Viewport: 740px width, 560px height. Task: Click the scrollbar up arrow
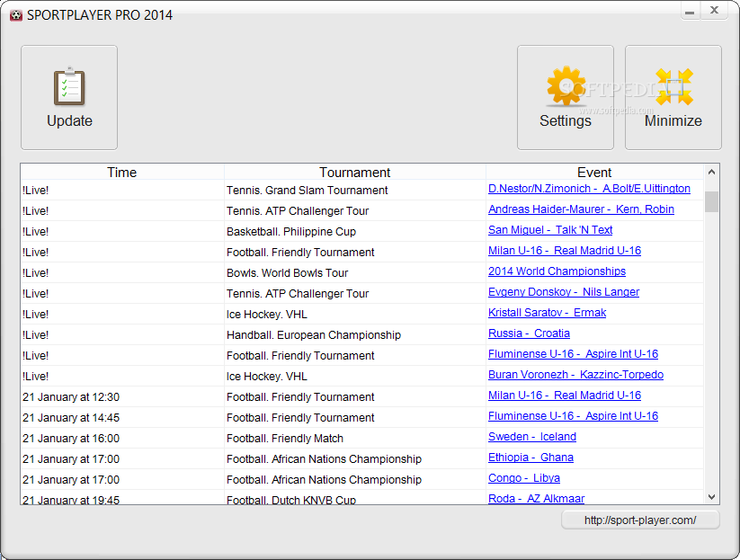(712, 173)
